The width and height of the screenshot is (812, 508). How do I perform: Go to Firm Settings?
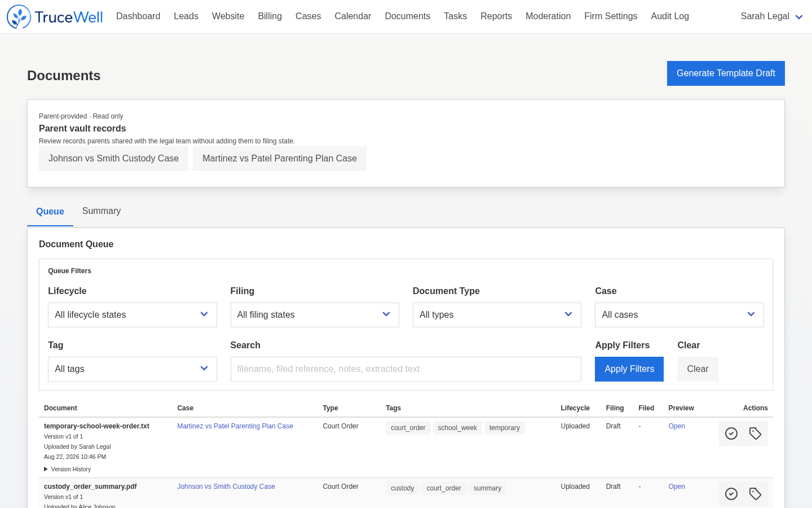pyautogui.click(x=611, y=16)
